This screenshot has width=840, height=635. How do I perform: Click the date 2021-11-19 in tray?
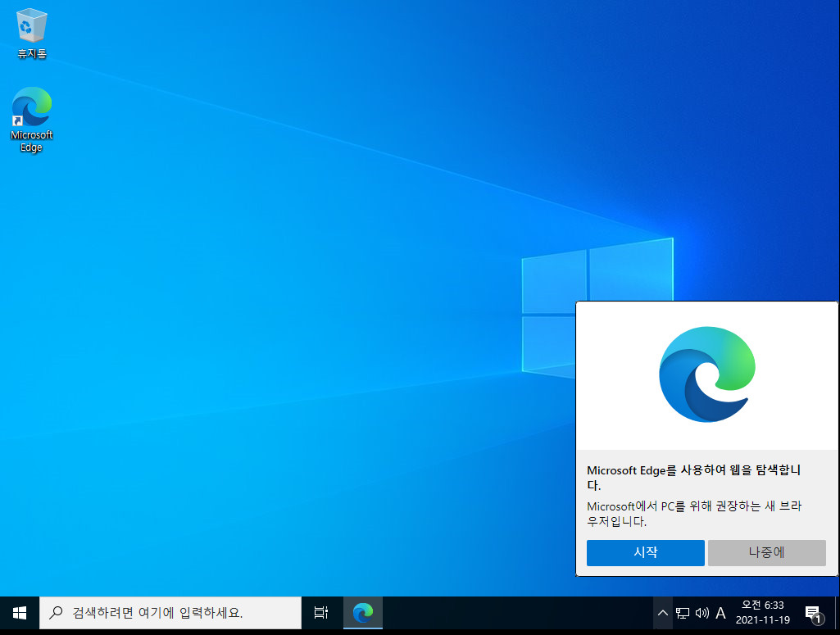point(763,619)
